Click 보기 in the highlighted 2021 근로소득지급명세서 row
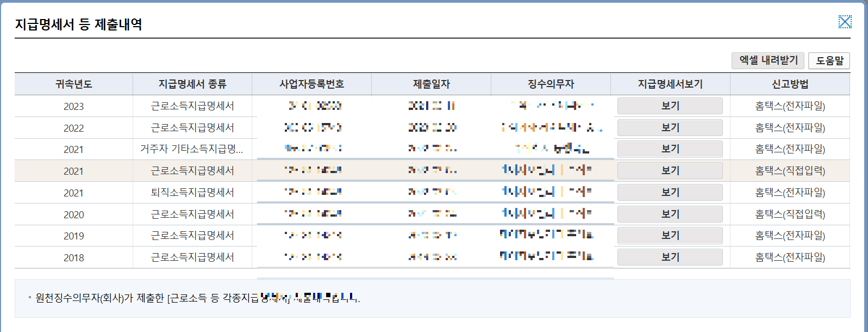 [x=670, y=170]
